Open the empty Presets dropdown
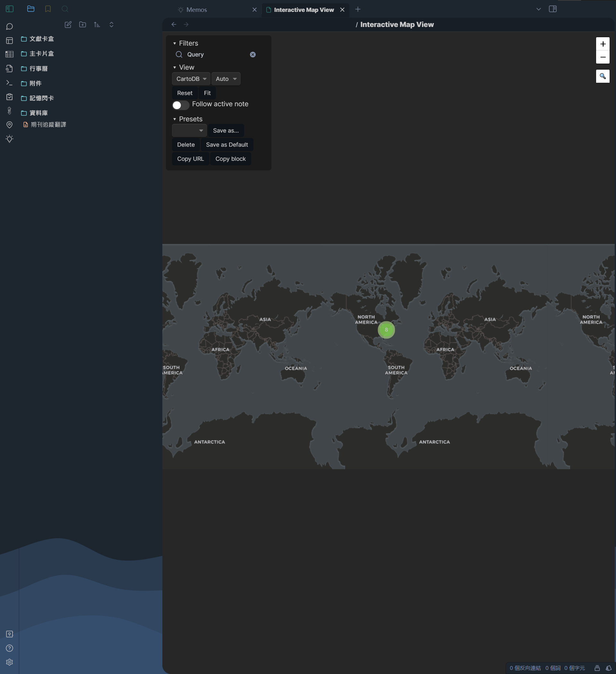Screen dimensions: 616x674 [189, 130]
